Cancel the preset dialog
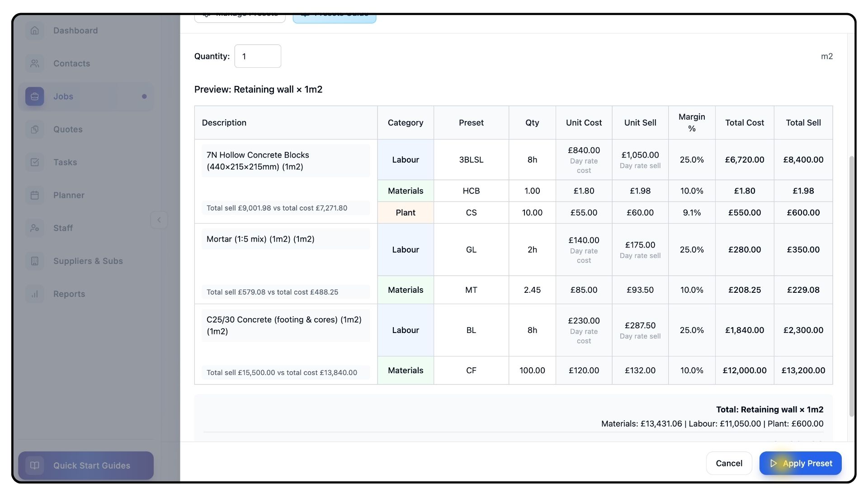868x488 pixels. (729, 463)
